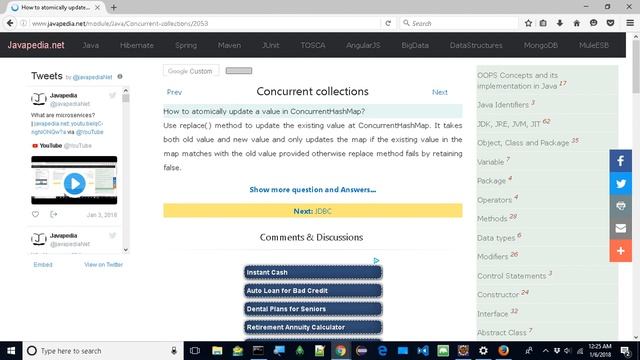Open the Embed link under tweets

tap(43, 264)
